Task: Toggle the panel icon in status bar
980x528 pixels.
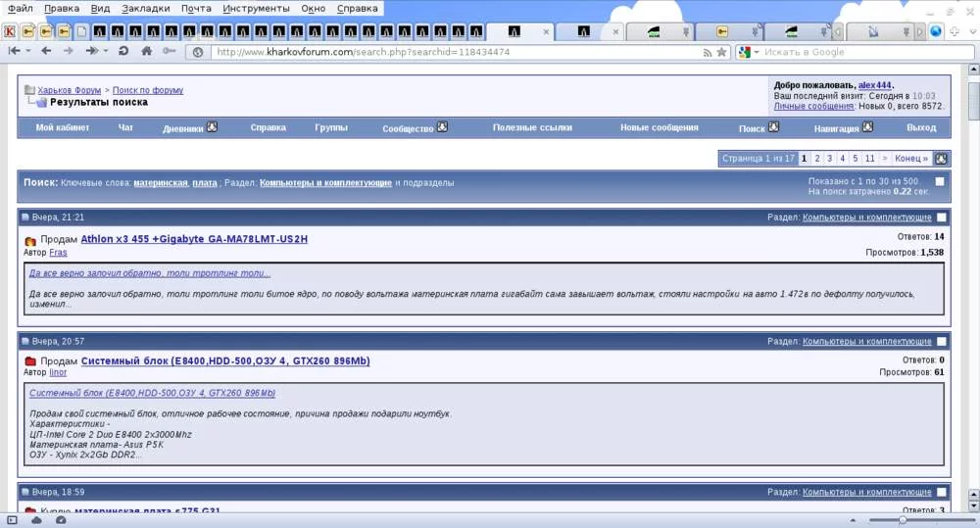Action: click(13, 520)
